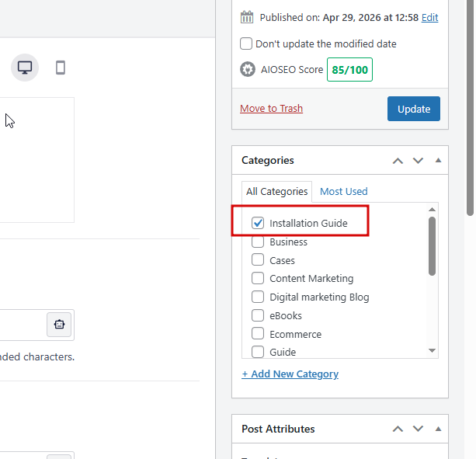Move Post Attributes panel up
The width and height of the screenshot is (476, 459).
398,429
